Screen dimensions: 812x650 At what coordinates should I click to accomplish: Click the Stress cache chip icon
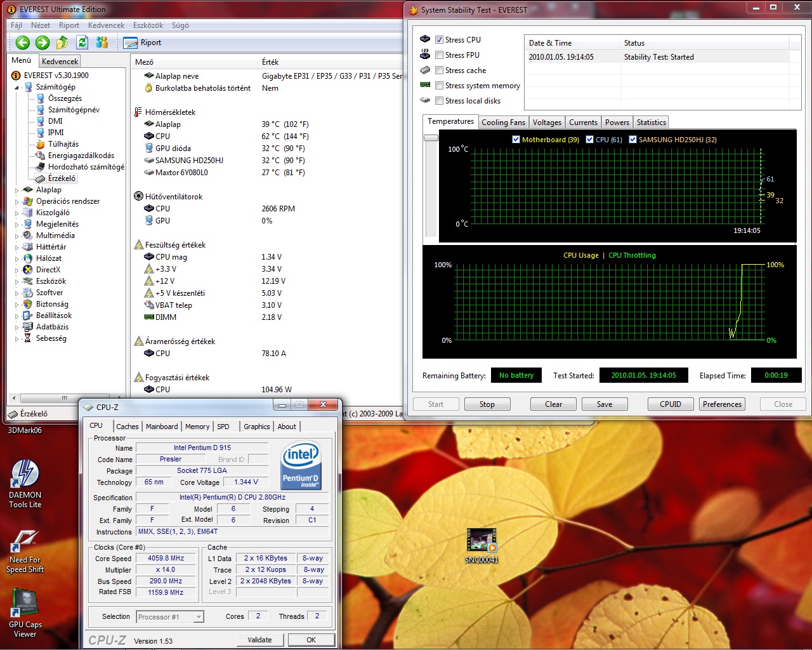[425, 70]
